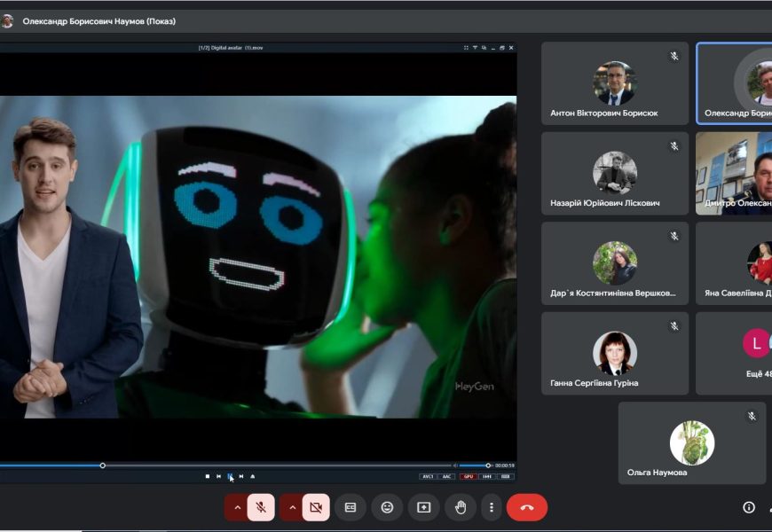Click the GPU indicator in player
The image size is (772, 532).
pyautogui.click(x=468, y=476)
